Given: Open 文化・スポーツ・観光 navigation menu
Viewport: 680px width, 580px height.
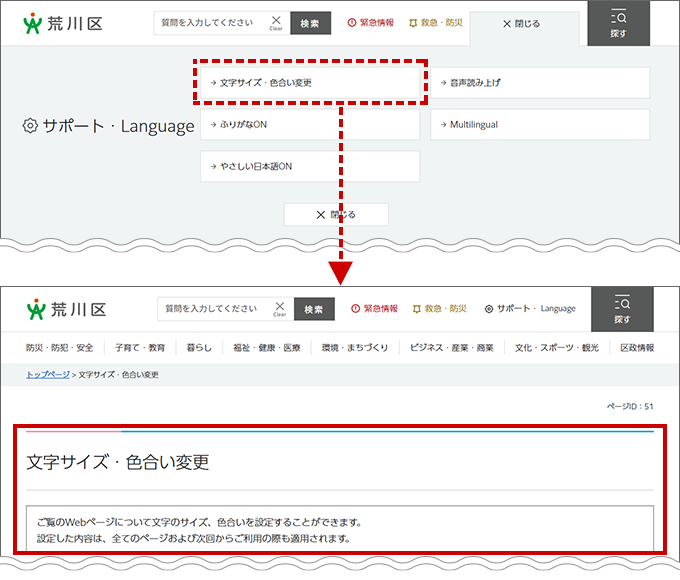Looking at the screenshot, I should click(x=557, y=347).
